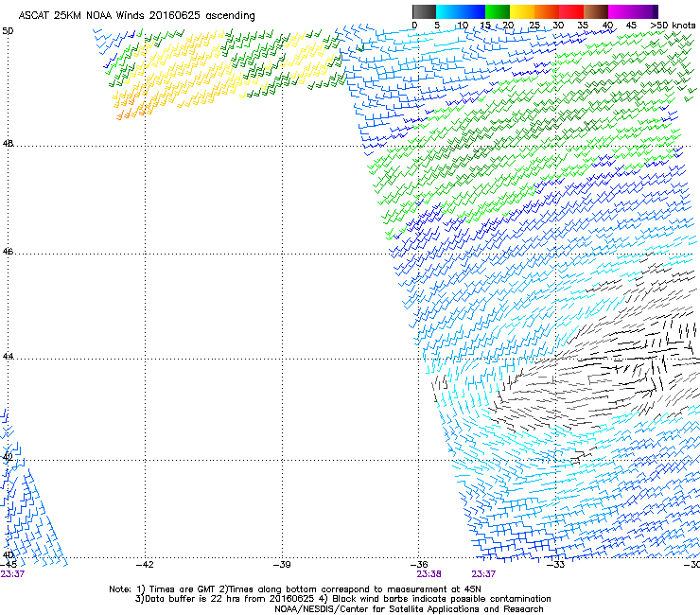Image resolution: width=700 pixels, height=615 pixels.
Task: Click the gray 0-5 knots color swatch
Action: (424, 11)
